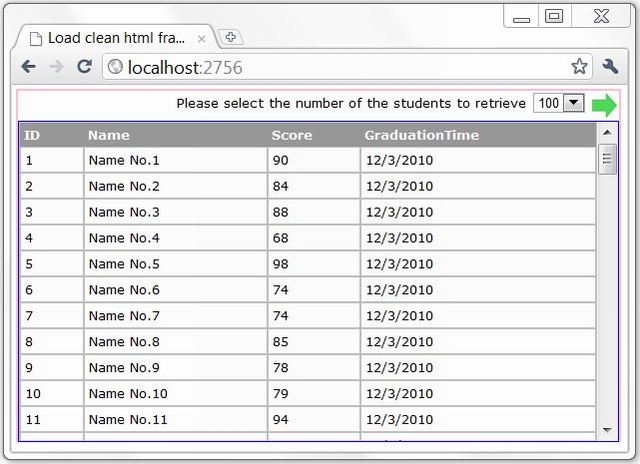Click score 98 in the Name No.5 row
The height and width of the screenshot is (464, 640).
pyautogui.click(x=314, y=264)
